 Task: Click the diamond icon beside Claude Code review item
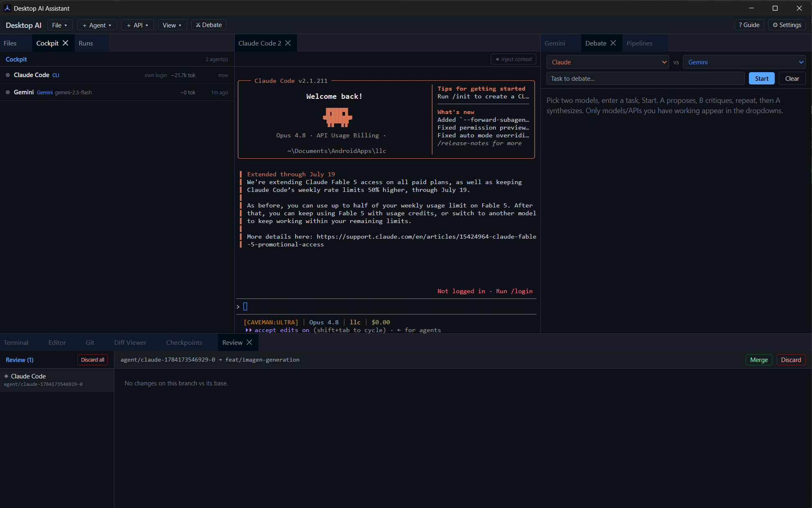(x=6, y=376)
